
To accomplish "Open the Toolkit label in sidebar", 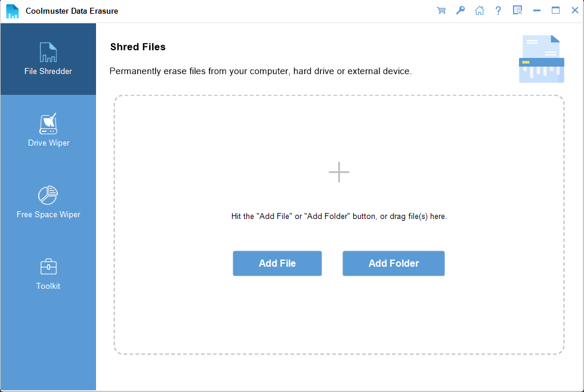I will [x=48, y=286].
